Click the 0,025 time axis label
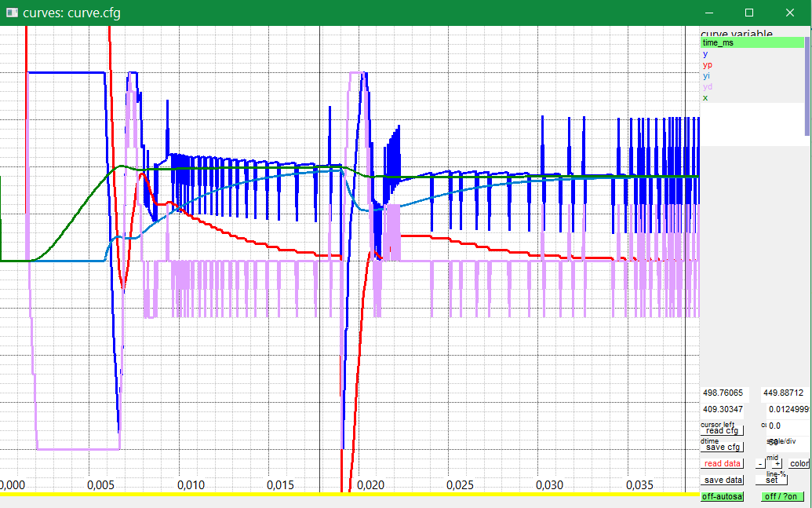The height and width of the screenshot is (508, 812). click(460, 485)
